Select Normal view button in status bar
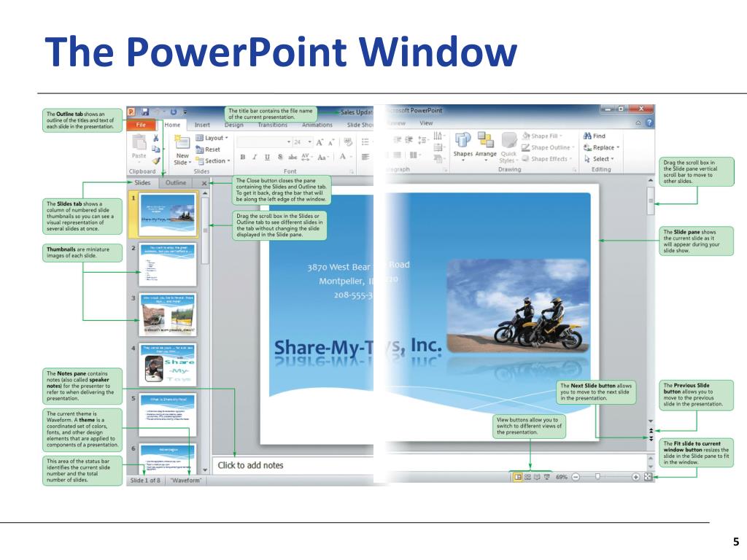 [517, 477]
